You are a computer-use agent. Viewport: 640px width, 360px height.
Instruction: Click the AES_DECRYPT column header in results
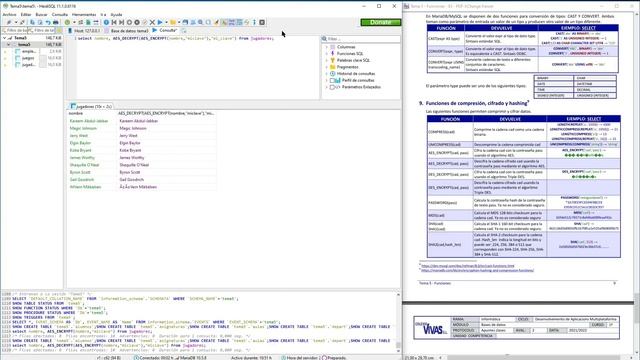point(166,113)
